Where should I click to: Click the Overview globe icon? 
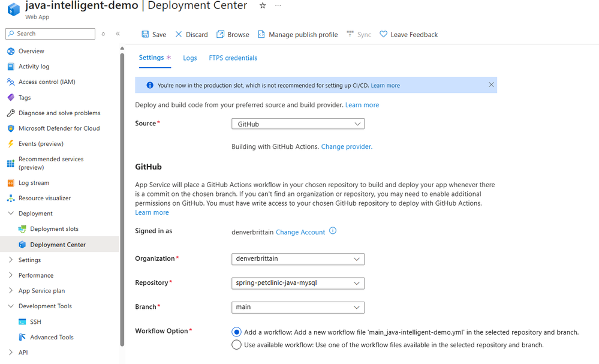pyautogui.click(x=11, y=51)
